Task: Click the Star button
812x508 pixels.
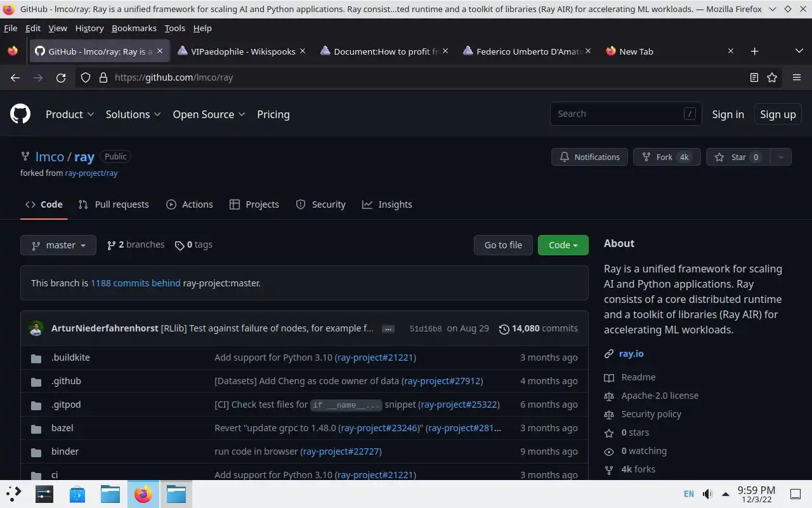Action: (738, 157)
